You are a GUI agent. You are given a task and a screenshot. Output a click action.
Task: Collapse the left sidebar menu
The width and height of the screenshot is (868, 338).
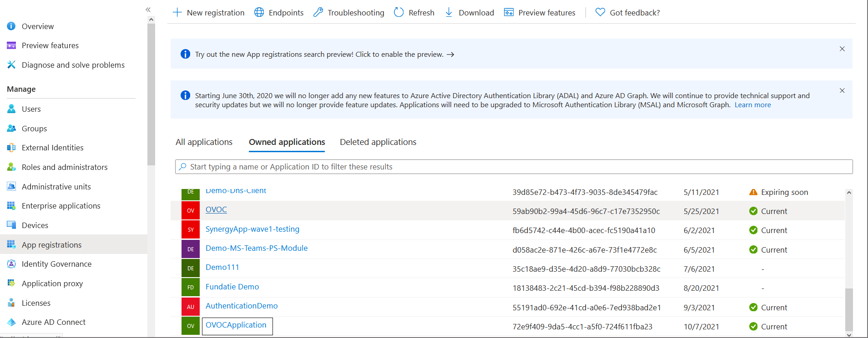tap(148, 10)
